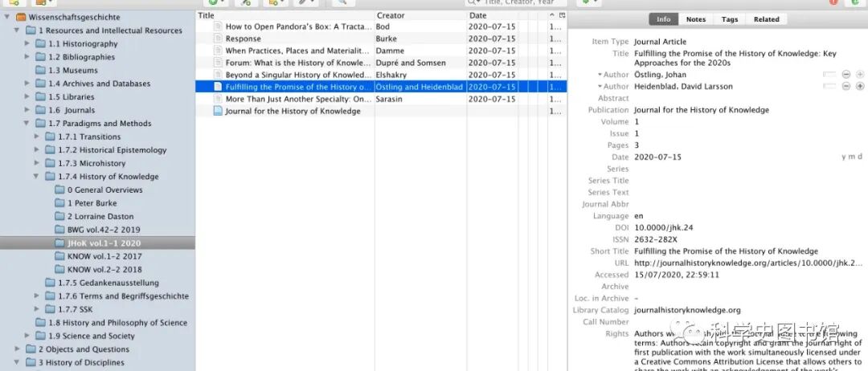Image resolution: width=868 pixels, height=371 pixels.
Task: Expand the 1.7.2 Historical Epistemology collection
Action: point(36,149)
